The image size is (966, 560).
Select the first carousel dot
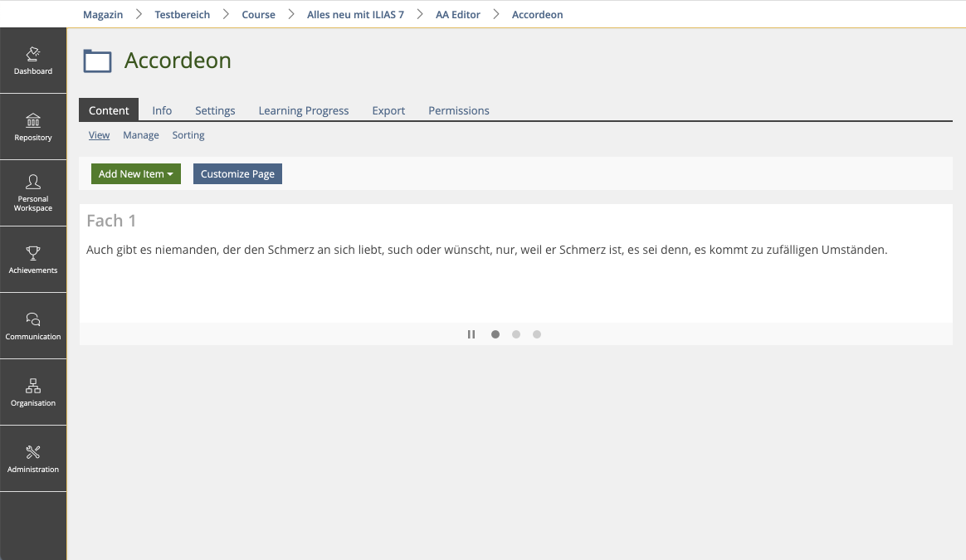495,334
